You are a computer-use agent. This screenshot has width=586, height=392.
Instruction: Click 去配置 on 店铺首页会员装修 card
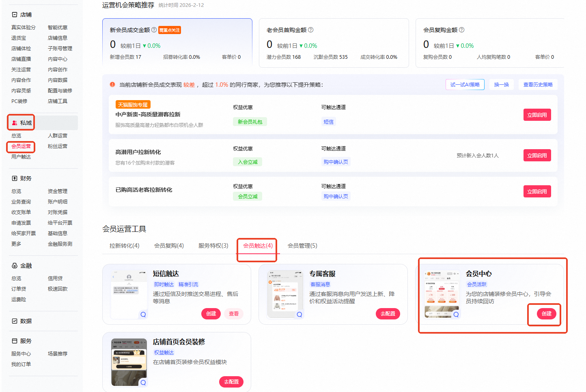pyautogui.click(x=231, y=382)
